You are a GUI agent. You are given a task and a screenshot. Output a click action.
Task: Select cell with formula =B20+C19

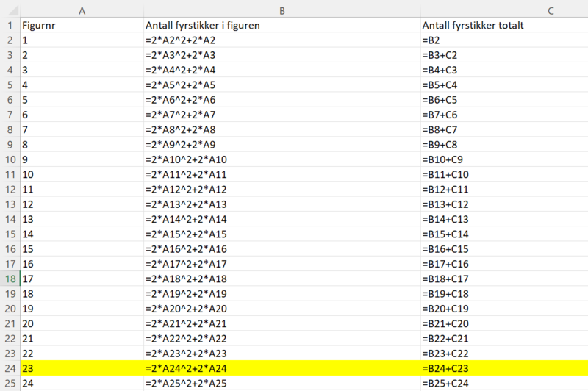(504, 309)
